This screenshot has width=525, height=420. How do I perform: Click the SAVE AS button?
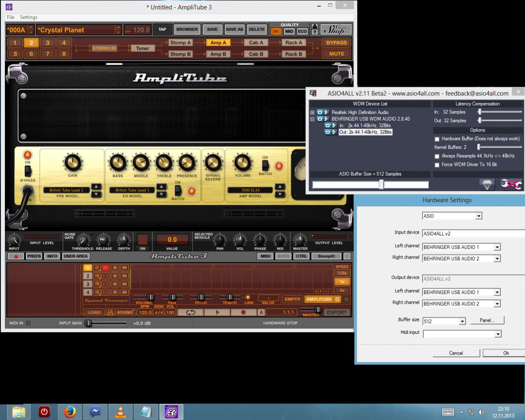coord(234,30)
